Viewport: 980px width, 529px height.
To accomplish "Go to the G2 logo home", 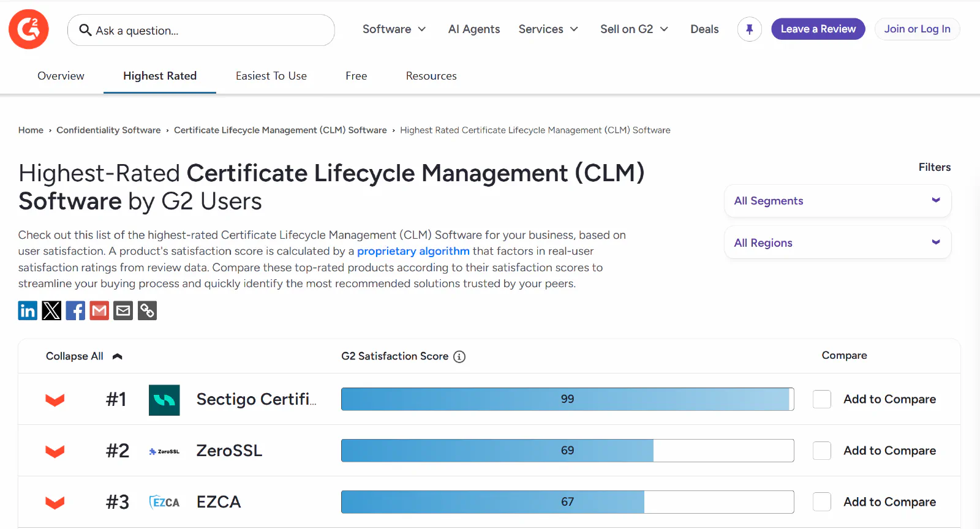I will coord(29,29).
